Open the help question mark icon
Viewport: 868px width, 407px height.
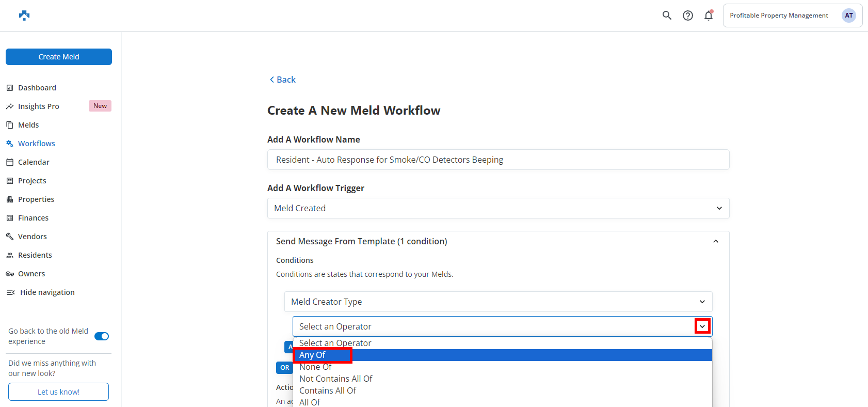687,15
